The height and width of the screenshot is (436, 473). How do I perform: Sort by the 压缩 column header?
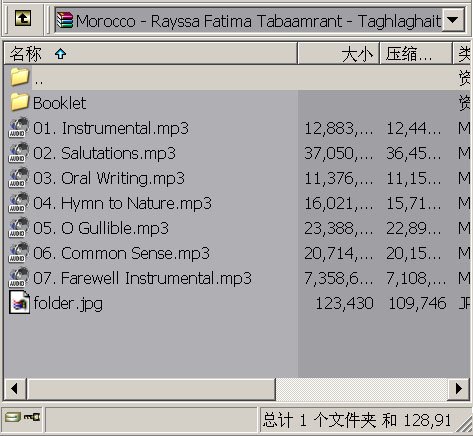pyautogui.click(x=416, y=53)
